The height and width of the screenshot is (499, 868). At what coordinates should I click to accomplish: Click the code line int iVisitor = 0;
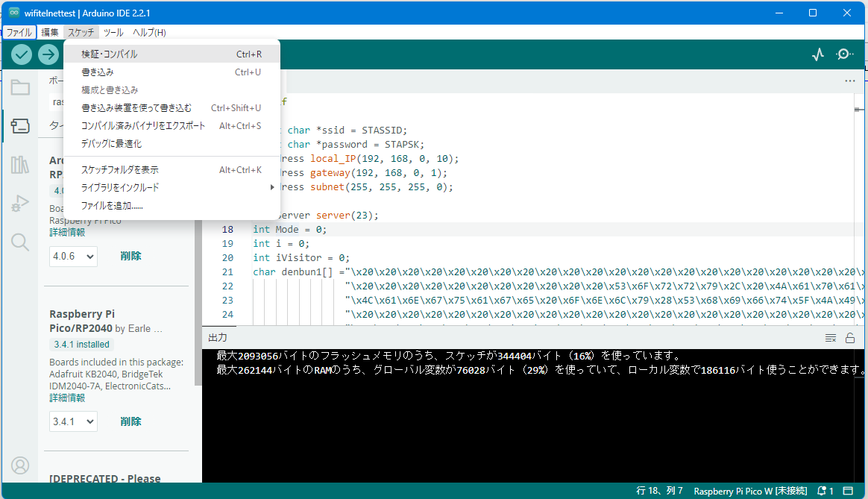(x=301, y=257)
